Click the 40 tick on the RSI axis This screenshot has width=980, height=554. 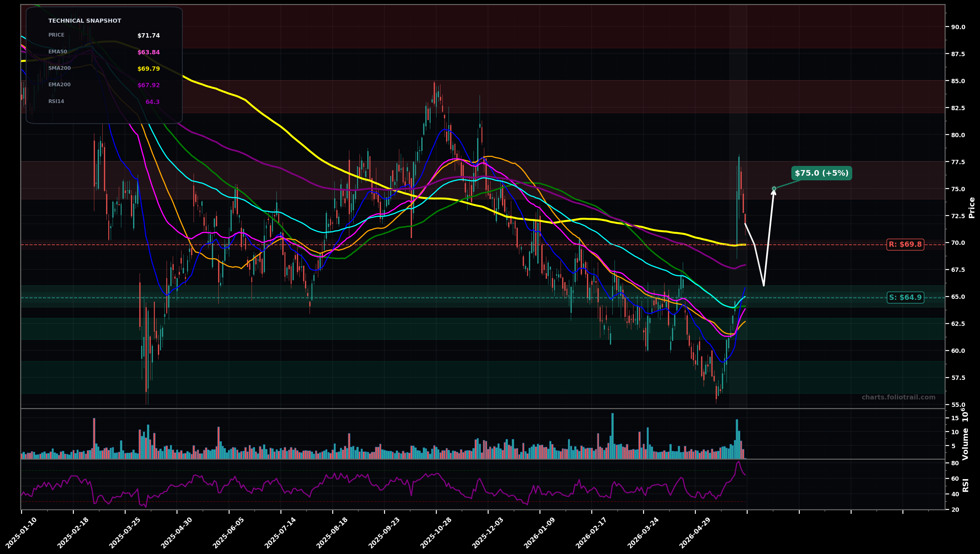pyautogui.click(x=955, y=494)
